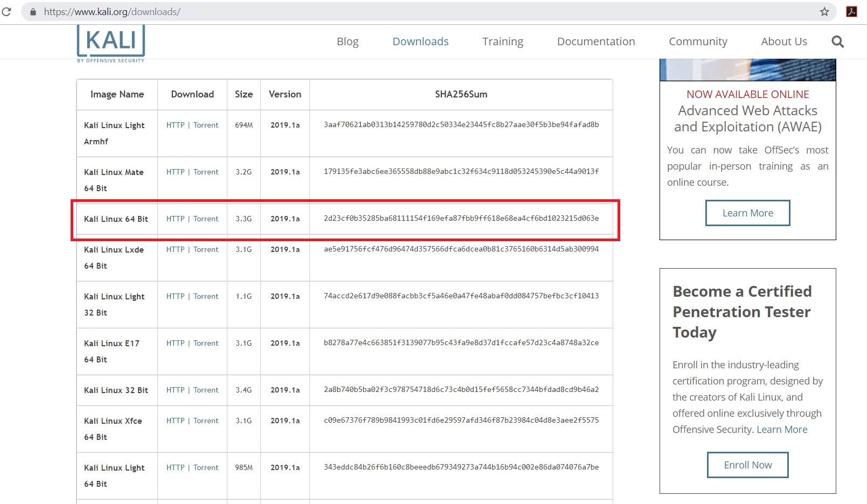Select the Kali Linux 64 Bit SHA256 hash

461,218
